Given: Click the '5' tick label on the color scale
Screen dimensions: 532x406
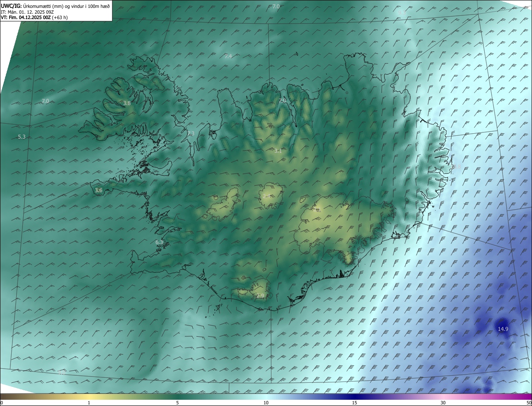Looking at the screenshot, I should 177,403.
